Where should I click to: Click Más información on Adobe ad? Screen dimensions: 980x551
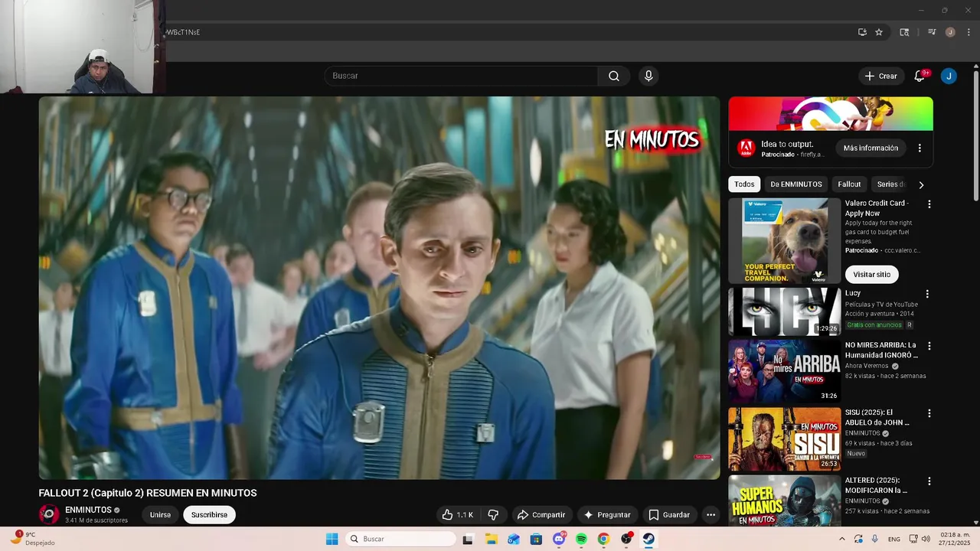[871, 148]
